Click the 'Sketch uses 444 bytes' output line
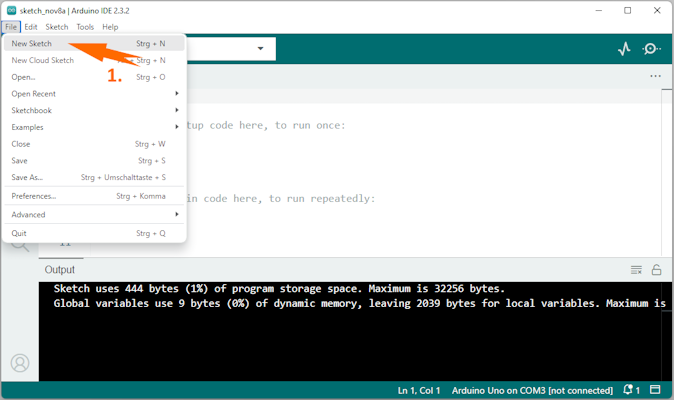 point(279,288)
